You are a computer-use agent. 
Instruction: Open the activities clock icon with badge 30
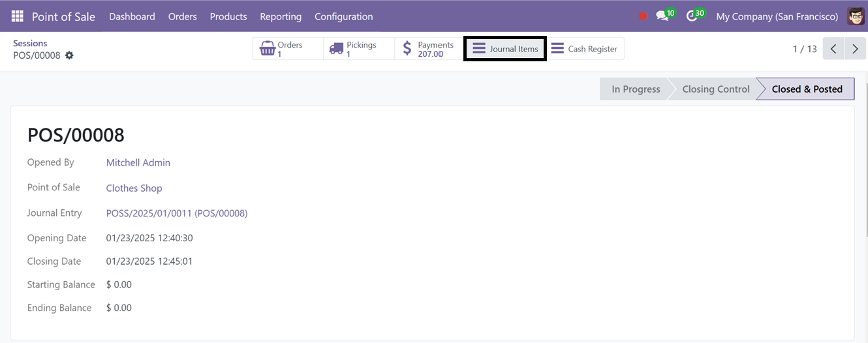(696, 16)
